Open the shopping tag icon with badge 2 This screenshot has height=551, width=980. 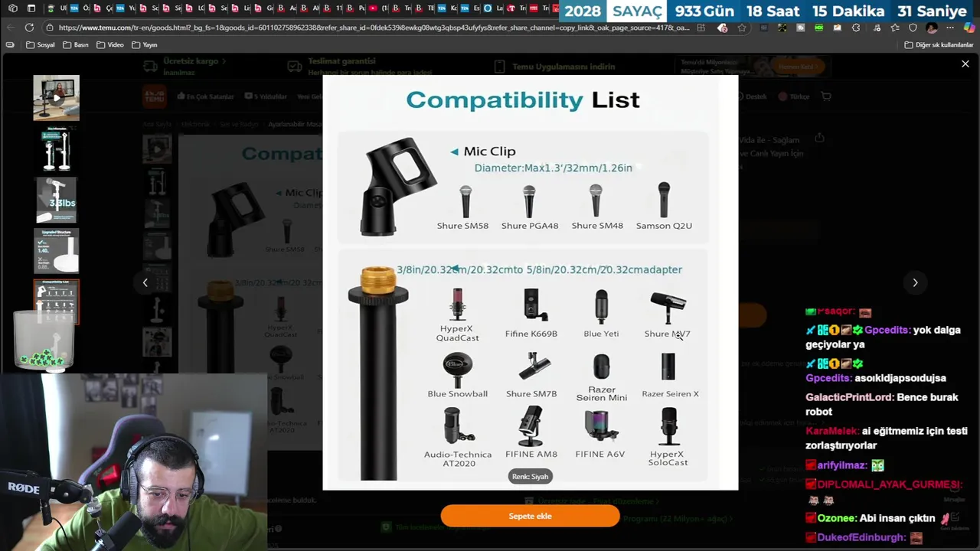722,28
